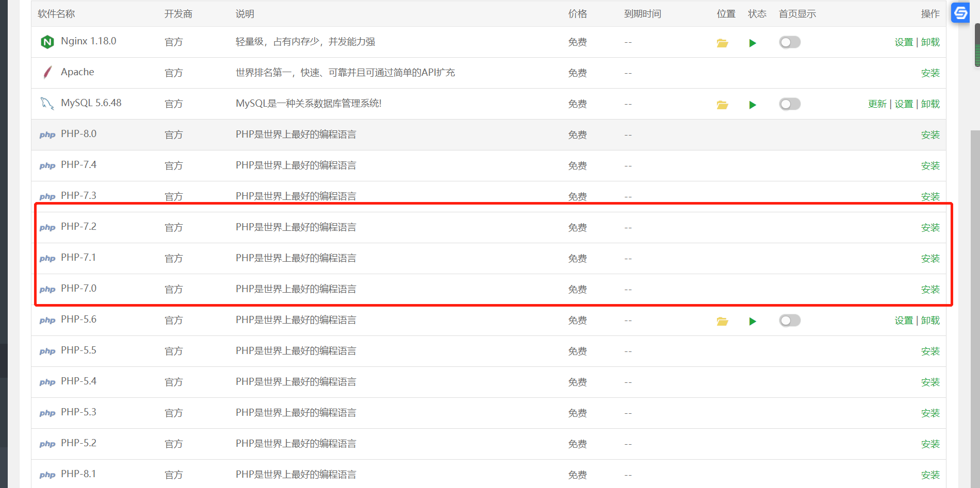Click the MySQL status play icon
This screenshot has width=980, height=488.
pos(753,105)
